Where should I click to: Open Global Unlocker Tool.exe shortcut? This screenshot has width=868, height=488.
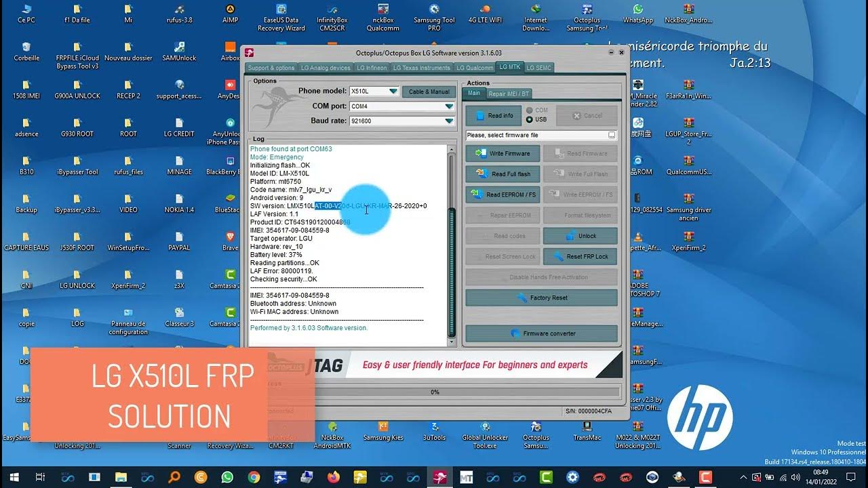486,435
